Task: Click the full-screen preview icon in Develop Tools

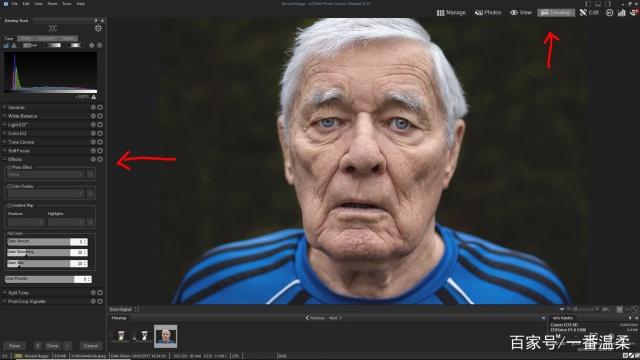Action: [53, 28]
